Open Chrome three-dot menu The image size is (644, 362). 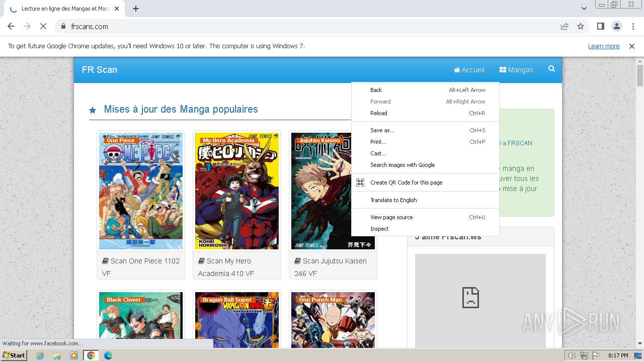click(x=633, y=26)
